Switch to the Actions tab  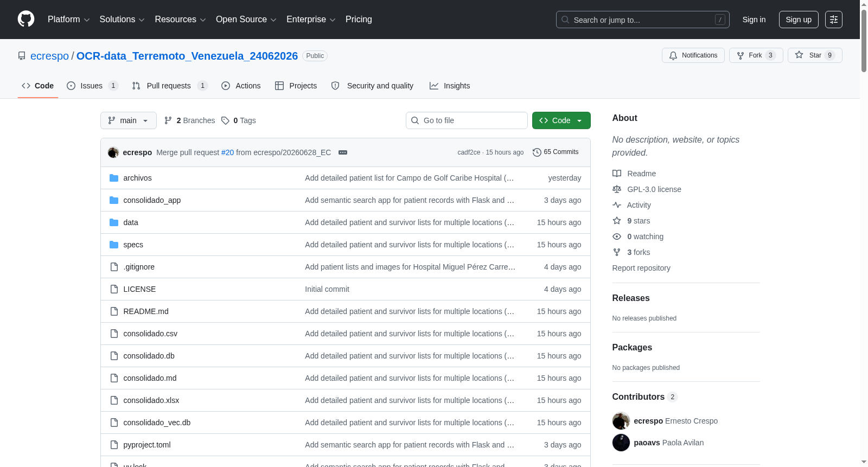(x=241, y=86)
